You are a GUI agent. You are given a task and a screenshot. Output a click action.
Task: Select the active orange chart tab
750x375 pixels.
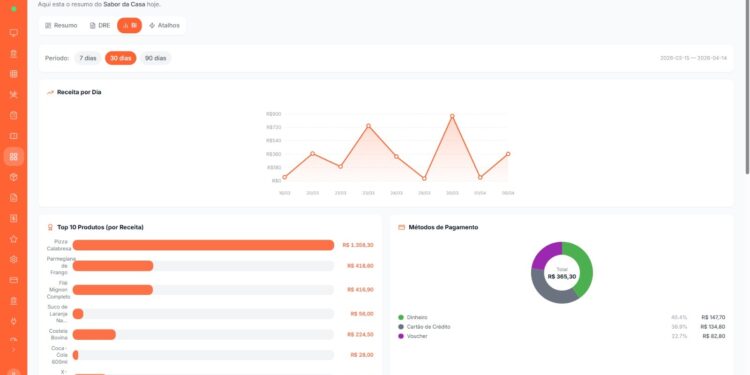click(129, 25)
